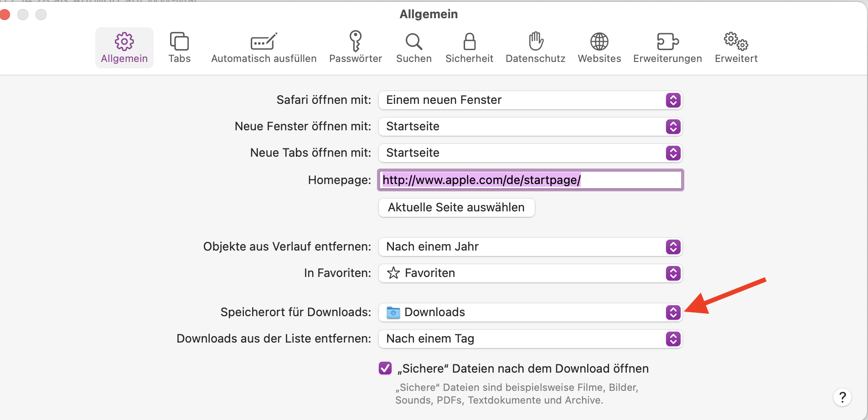Open Automatisch ausfüllen settings
868x420 pixels.
pyautogui.click(x=263, y=47)
